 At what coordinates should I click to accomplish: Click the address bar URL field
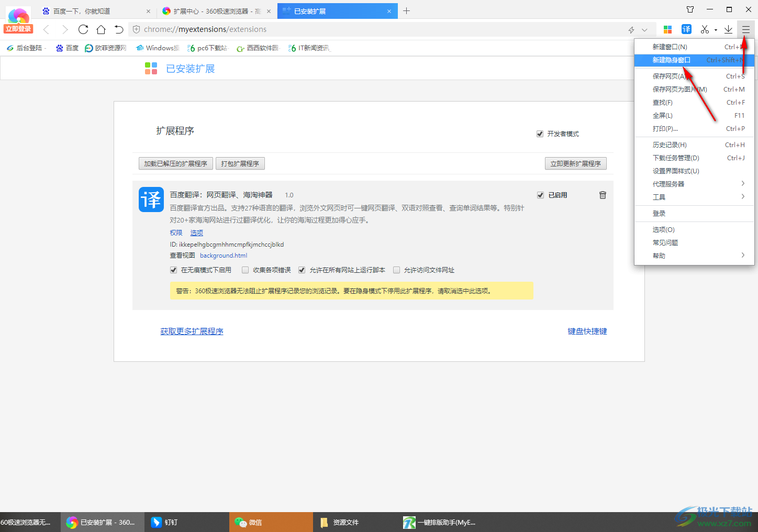(x=377, y=29)
